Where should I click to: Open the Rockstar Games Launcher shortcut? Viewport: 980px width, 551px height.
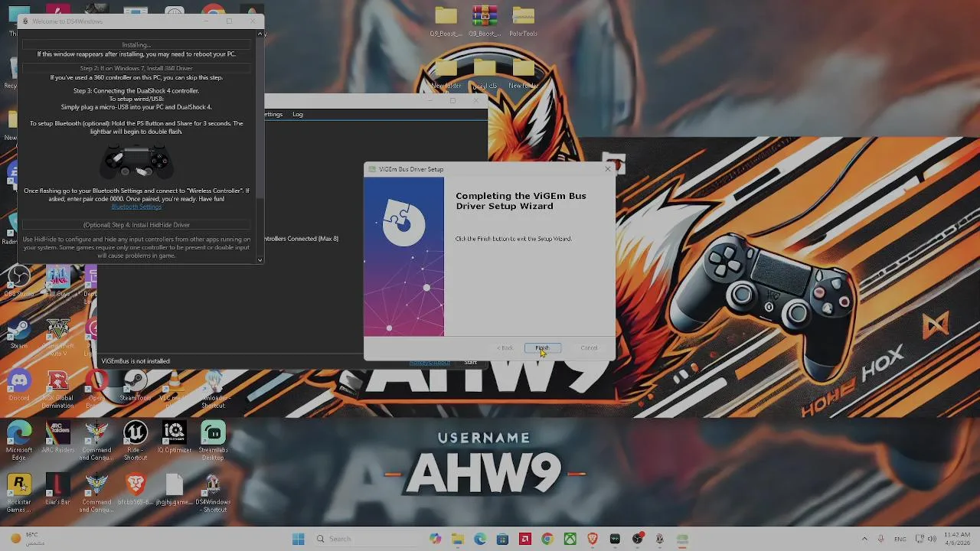19,494
